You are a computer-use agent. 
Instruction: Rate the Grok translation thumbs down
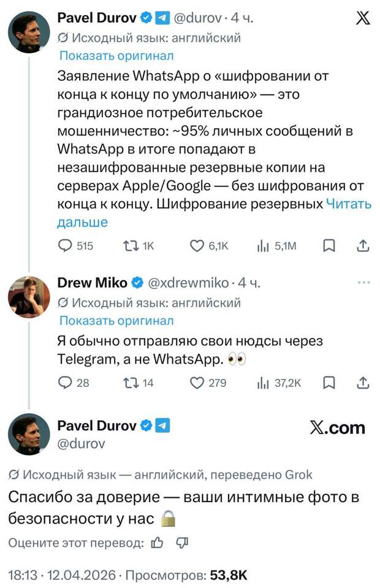click(182, 542)
